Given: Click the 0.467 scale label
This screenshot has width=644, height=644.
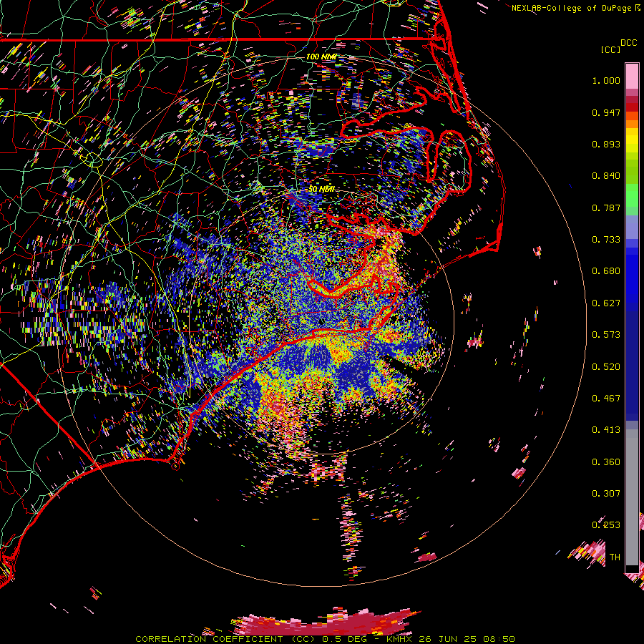Looking at the screenshot, I should click(606, 399).
